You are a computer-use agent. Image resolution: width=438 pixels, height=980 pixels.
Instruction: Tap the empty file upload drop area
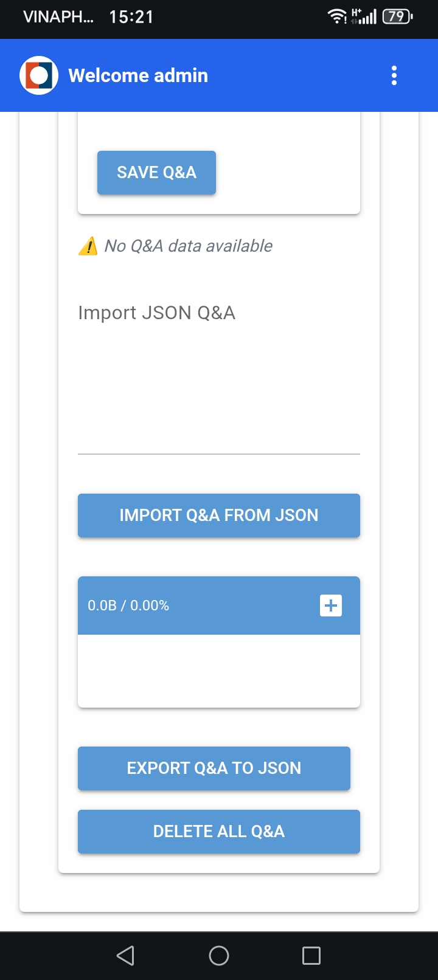click(219, 671)
